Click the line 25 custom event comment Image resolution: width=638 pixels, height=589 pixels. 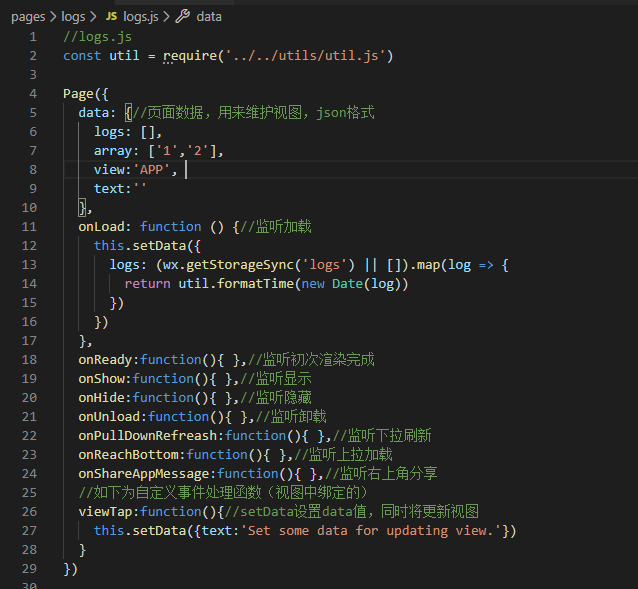pyautogui.click(x=223, y=493)
